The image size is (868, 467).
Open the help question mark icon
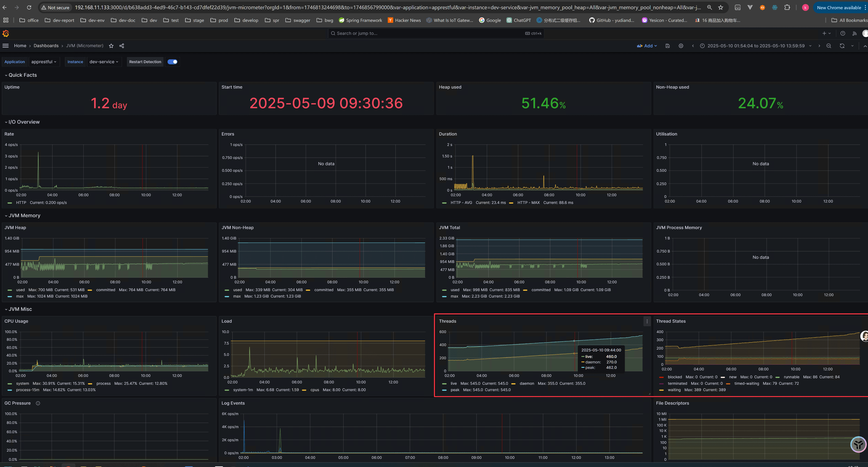point(842,33)
